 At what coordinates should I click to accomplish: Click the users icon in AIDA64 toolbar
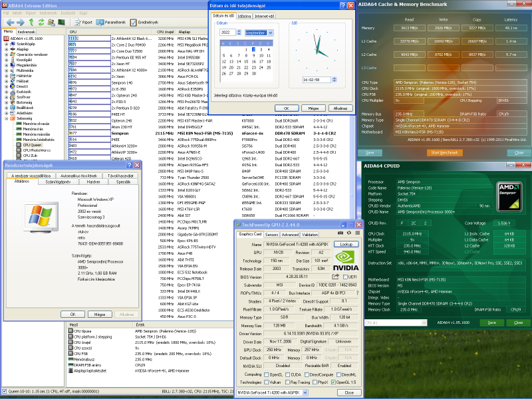(x=51, y=23)
